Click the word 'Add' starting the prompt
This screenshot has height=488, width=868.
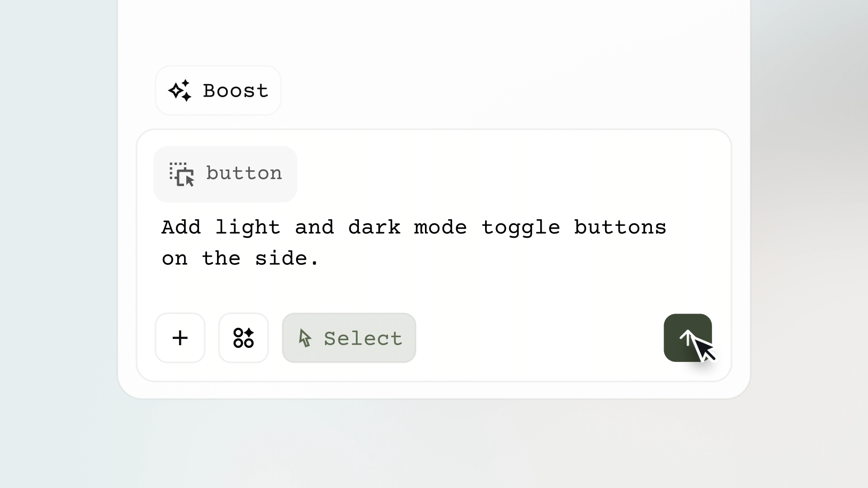click(181, 227)
